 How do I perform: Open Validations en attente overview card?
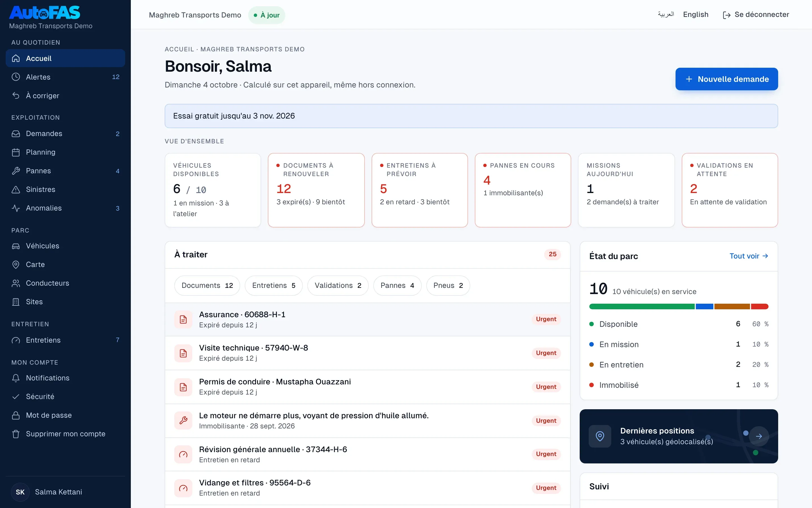click(729, 190)
